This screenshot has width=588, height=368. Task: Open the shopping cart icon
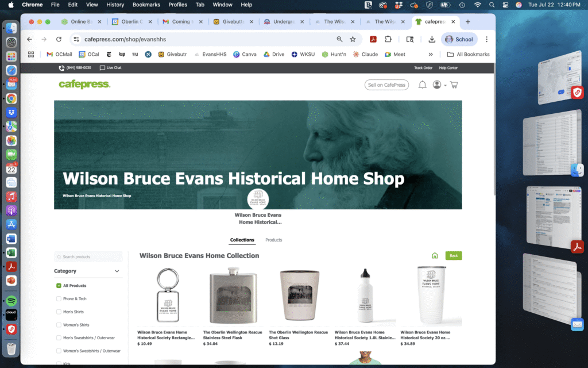(x=454, y=85)
